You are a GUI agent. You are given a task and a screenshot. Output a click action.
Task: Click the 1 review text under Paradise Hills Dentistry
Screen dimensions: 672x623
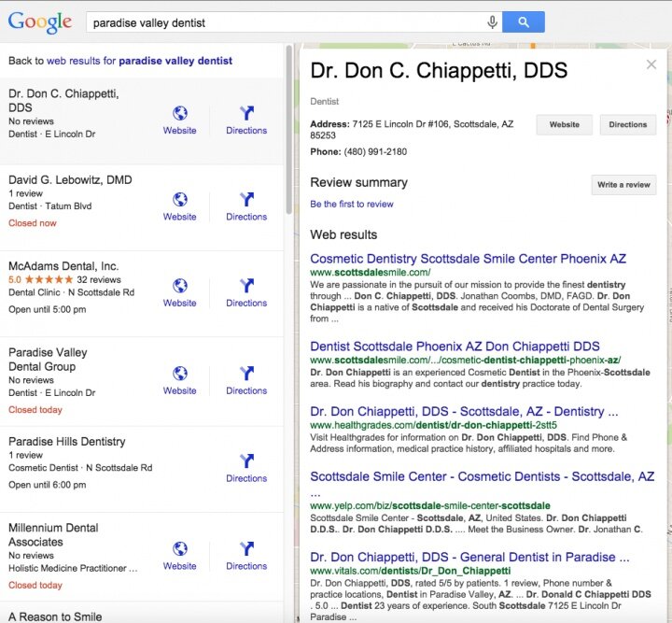(x=26, y=455)
